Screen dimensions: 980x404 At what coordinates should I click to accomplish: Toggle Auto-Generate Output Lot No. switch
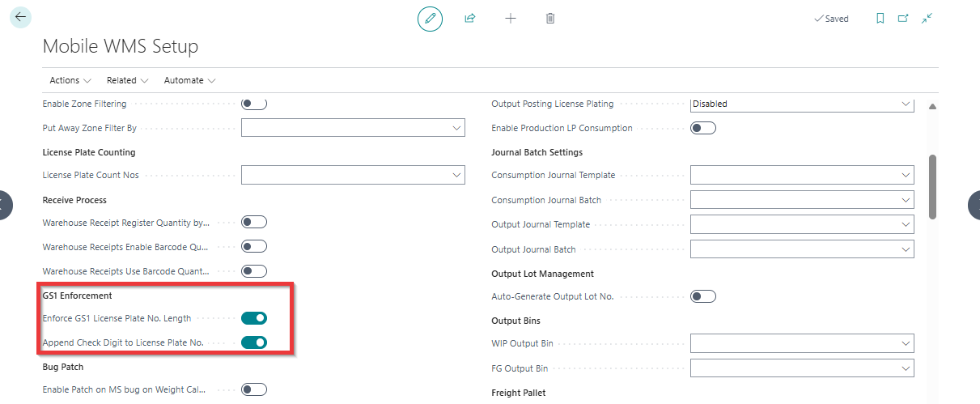click(703, 296)
